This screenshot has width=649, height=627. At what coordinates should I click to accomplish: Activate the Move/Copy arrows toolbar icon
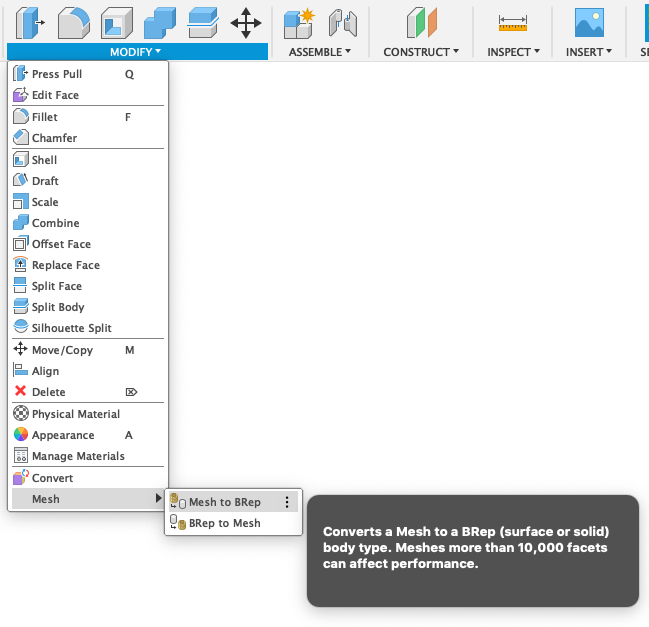coord(246,23)
